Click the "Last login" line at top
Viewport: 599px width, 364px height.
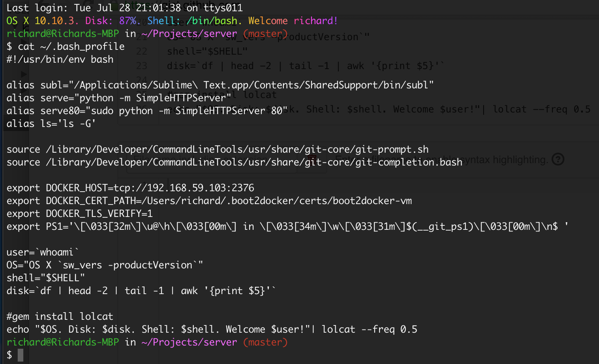click(x=125, y=8)
